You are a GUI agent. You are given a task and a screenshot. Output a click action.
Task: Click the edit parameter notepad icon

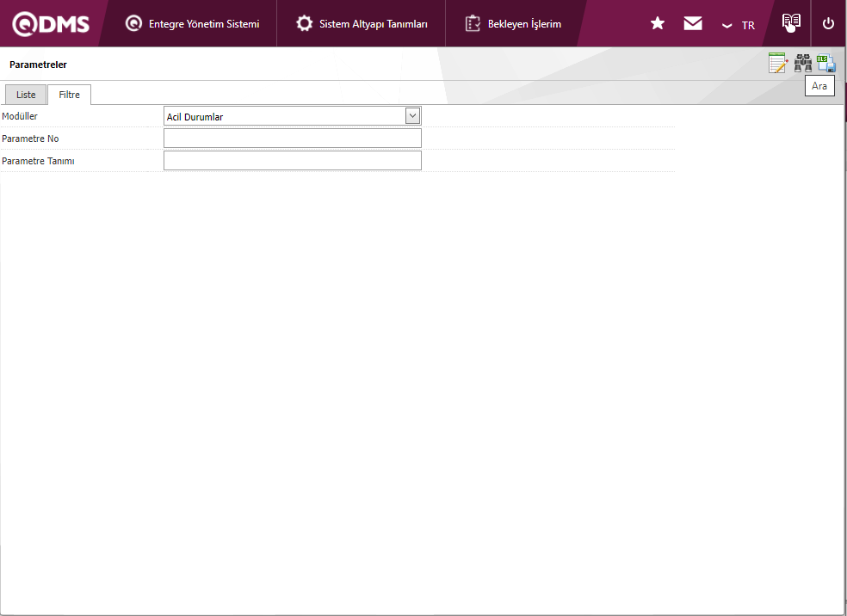[778, 63]
